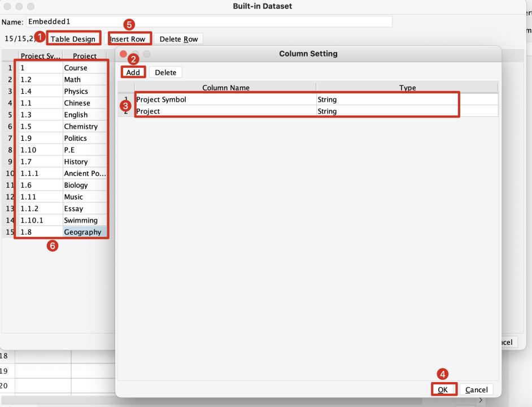Select the Course cell in row 1
This screenshot has width=532, height=407.
point(84,67)
